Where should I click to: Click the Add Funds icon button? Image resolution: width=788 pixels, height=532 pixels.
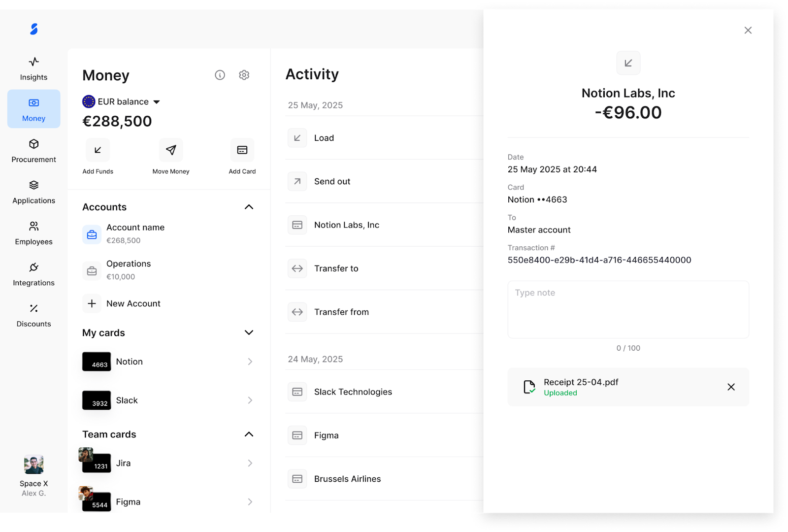(x=98, y=150)
